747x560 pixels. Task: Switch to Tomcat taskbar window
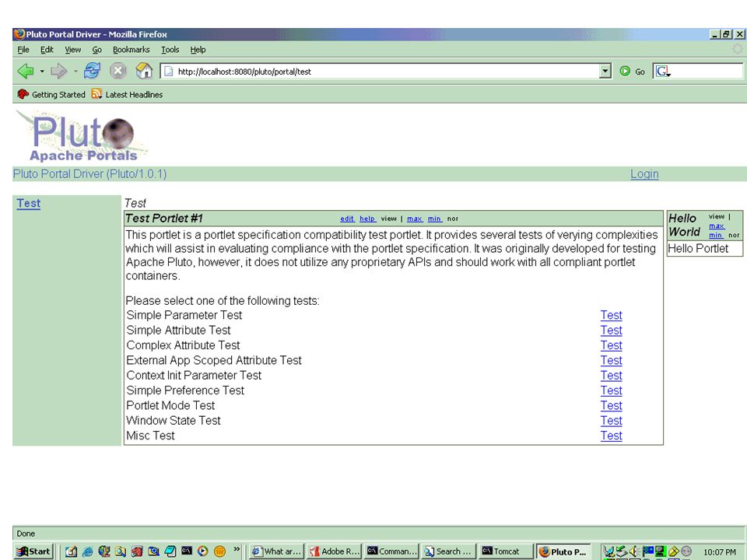[506, 551]
